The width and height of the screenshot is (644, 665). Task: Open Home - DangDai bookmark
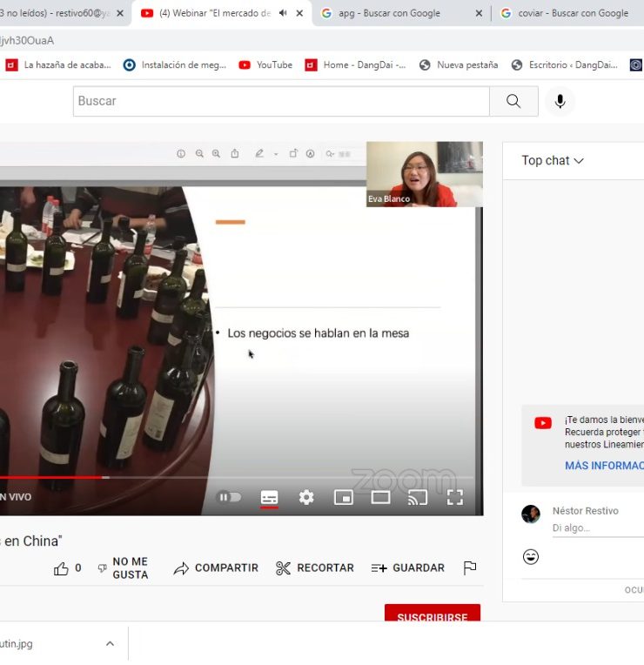pyautogui.click(x=355, y=65)
